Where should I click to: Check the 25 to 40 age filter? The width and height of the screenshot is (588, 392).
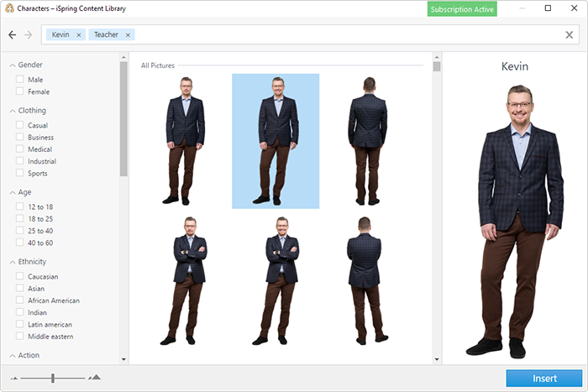point(20,230)
